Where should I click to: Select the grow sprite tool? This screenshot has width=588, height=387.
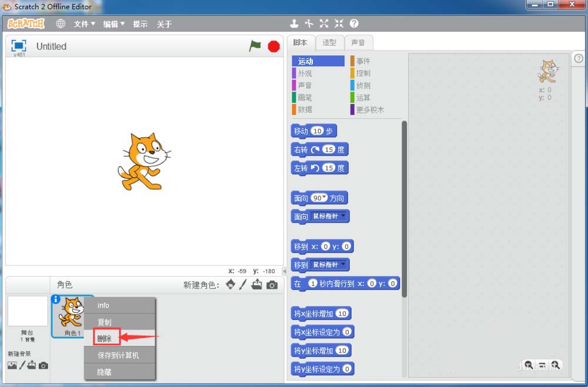click(x=324, y=23)
